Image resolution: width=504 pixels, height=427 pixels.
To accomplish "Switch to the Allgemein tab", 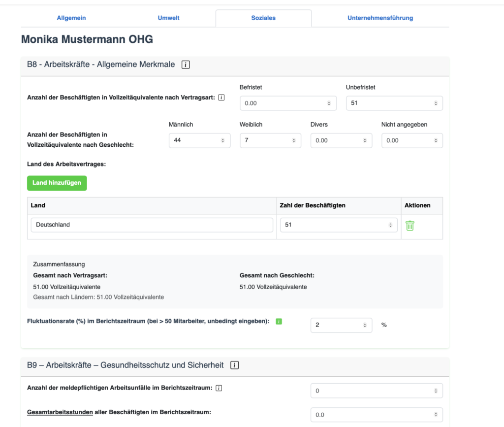I will pos(71,17).
